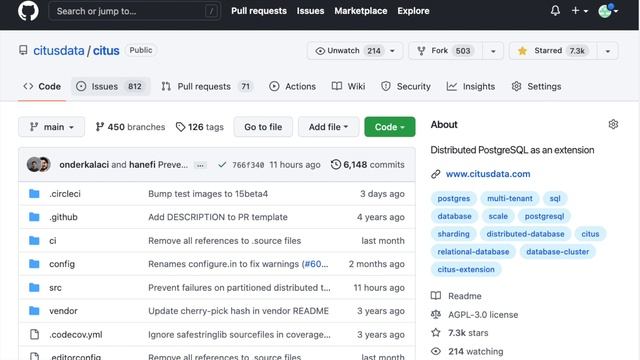The height and width of the screenshot is (360, 640).
Task: Open commit 766f340
Action: pyautogui.click(x=248, y=165)
